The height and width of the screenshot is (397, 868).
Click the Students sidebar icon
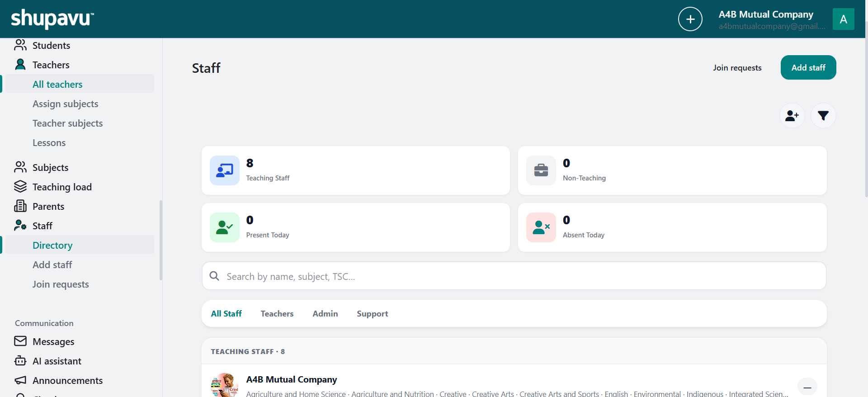(20, 45)
